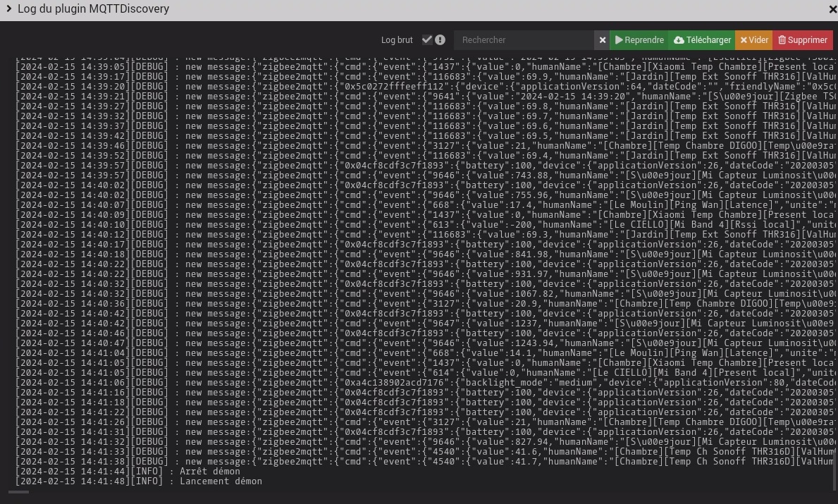Click the log entry timestamped 14:41:04
The width and height of the screenshot is (838, 504).
click(425, 352)
